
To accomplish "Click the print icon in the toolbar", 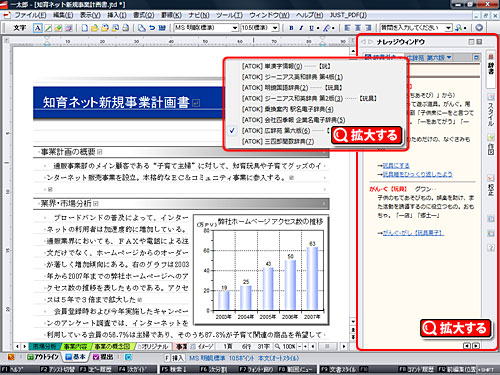I will tap(126, 28).
